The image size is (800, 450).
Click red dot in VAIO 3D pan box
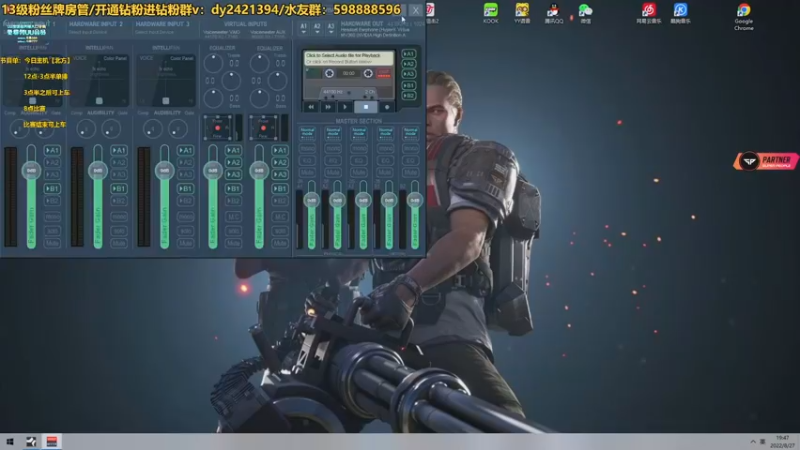(x=217, y=128)
